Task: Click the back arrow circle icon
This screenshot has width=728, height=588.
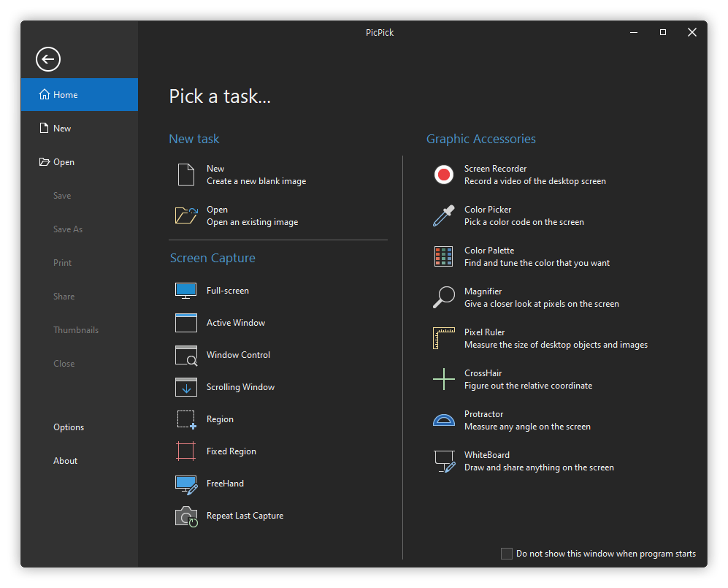Action: tap(48, 59)
